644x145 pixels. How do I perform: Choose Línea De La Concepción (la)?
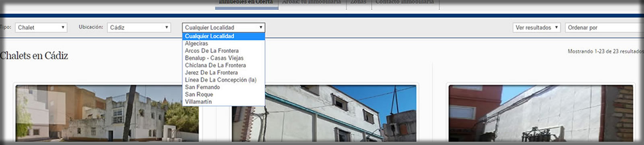(223, 80)
